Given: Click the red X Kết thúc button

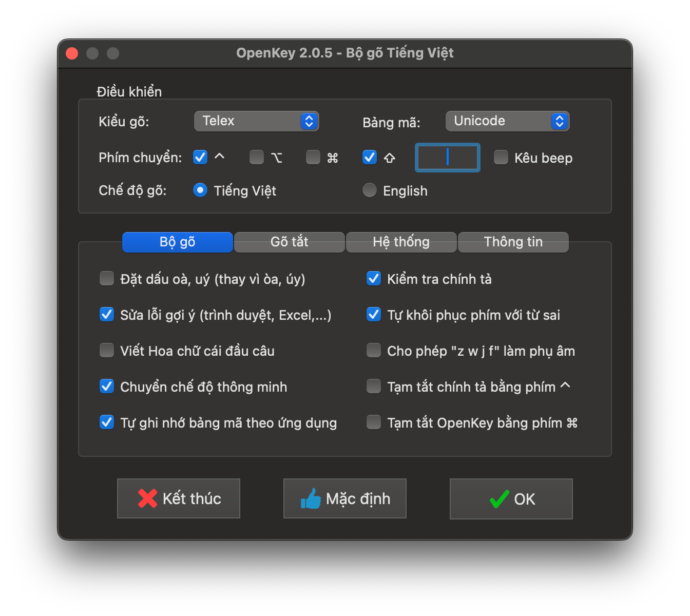Looking at the screenshot, I should coord(179,498).
